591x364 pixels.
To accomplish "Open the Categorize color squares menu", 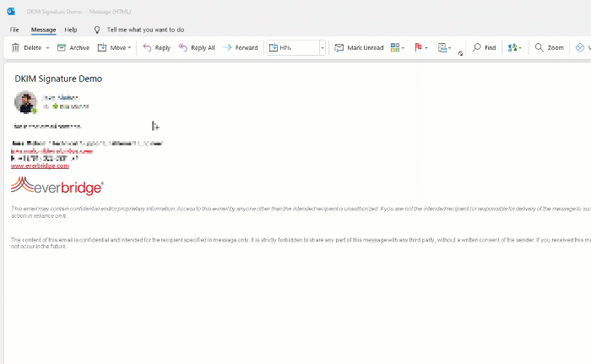I will 398,47.
